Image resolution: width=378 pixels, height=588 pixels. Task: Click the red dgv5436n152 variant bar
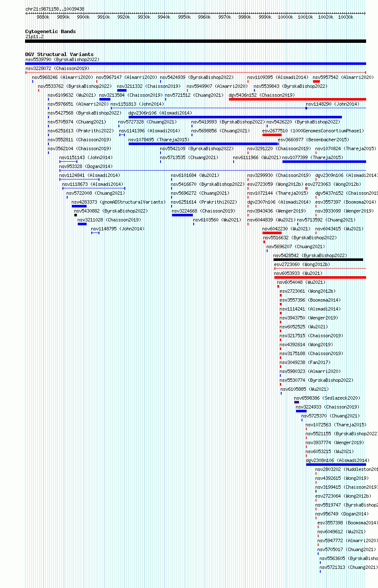297,99
